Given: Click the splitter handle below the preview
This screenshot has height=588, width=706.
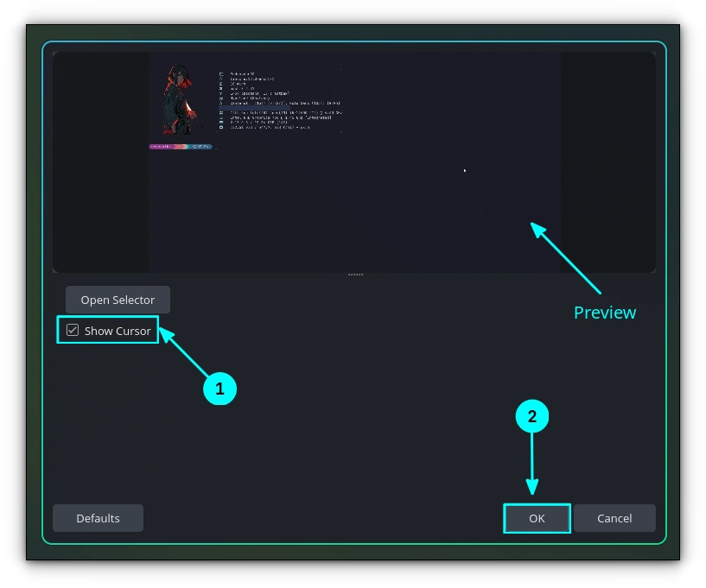Looking at the screenshot, I should click(355, 275).
